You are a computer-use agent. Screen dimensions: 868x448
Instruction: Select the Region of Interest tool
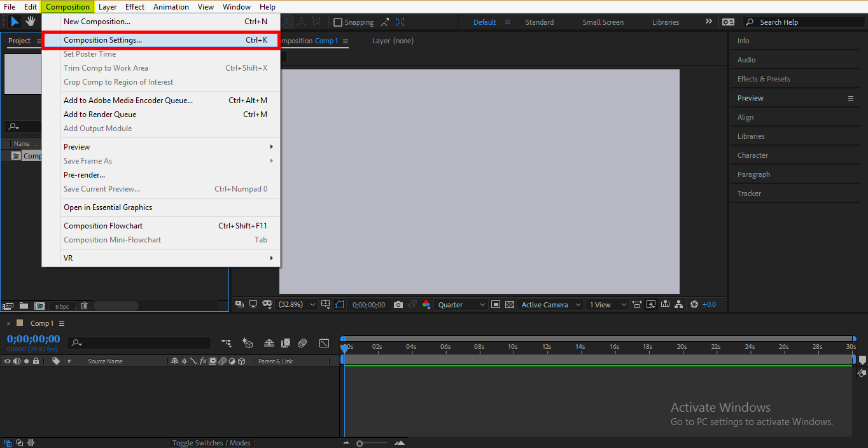pos(340,304)
